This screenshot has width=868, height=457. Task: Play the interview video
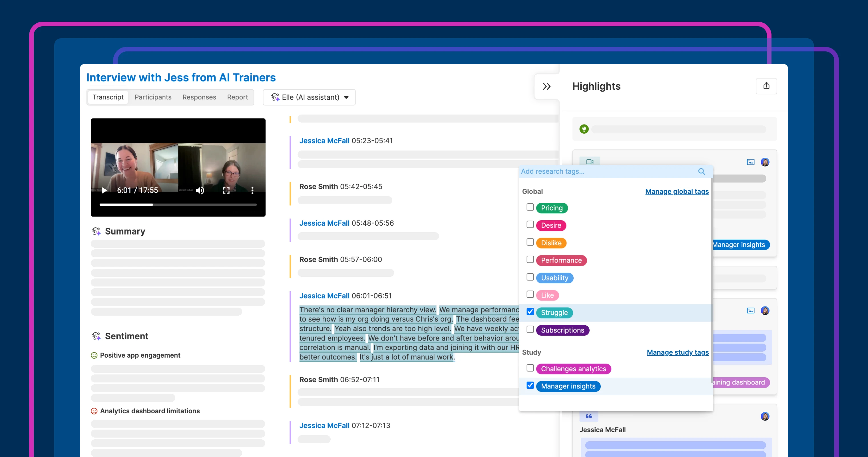point(104,191)
